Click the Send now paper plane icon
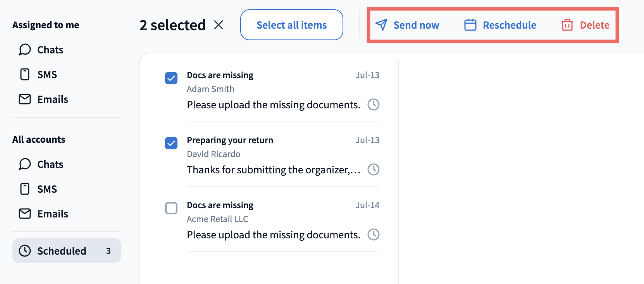Viewport: 644px width, 284px height. point(381,25)
